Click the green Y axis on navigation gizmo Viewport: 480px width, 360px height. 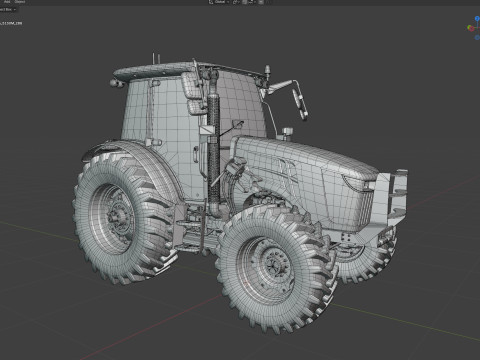pyautogui.click(x=470, y=27)
